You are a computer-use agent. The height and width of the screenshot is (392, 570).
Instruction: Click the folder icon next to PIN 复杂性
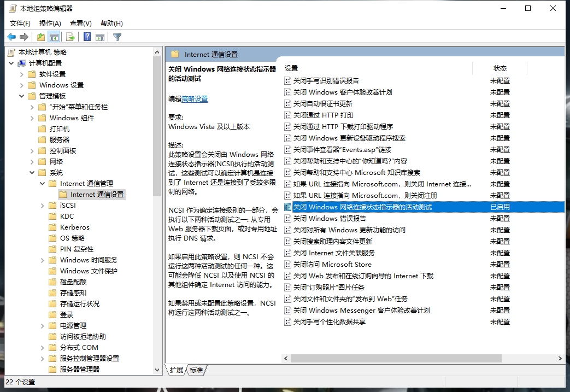click(x=52, y=249)
